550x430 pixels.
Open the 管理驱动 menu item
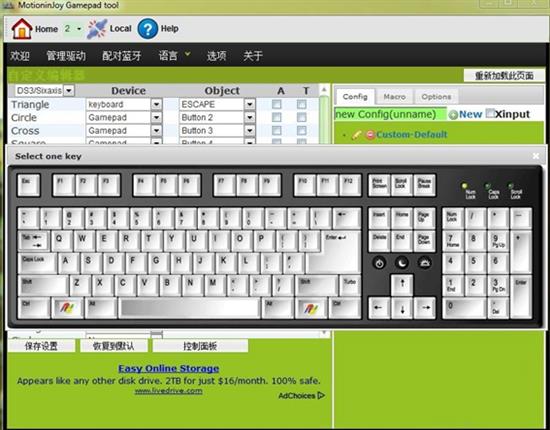[x=66, y=55]
